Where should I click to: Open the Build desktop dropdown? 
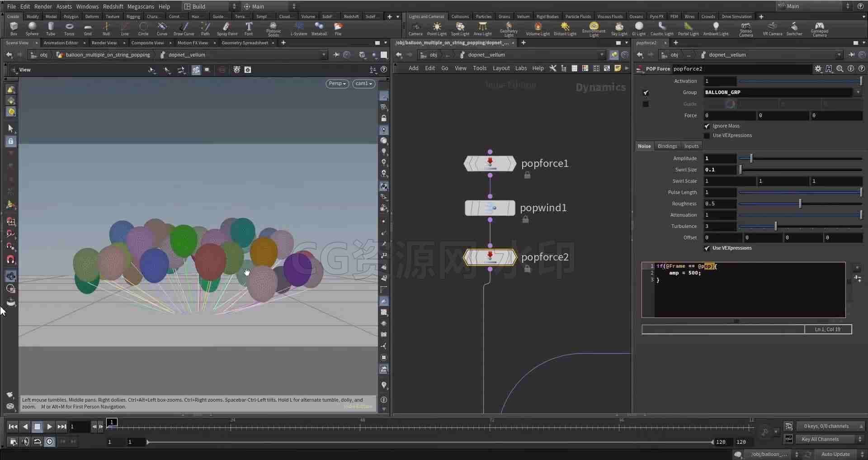(x=210, y=6)
